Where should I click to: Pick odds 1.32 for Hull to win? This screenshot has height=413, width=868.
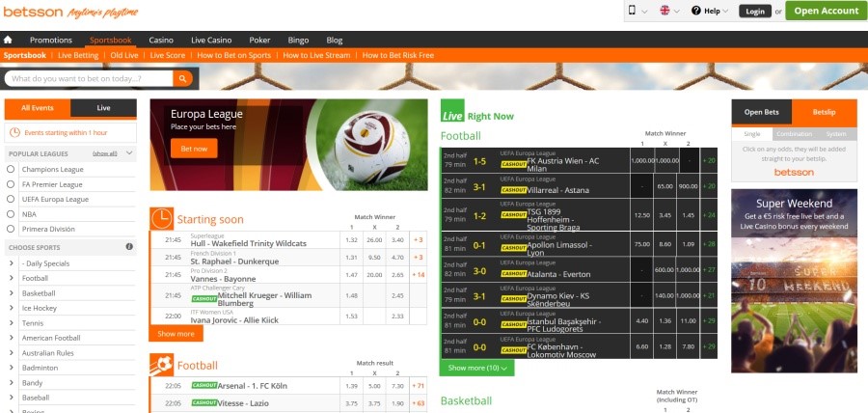(351, 239)
